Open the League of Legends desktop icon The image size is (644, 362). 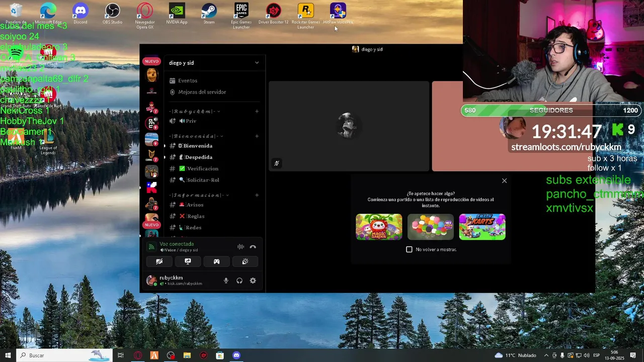(48, 141)
